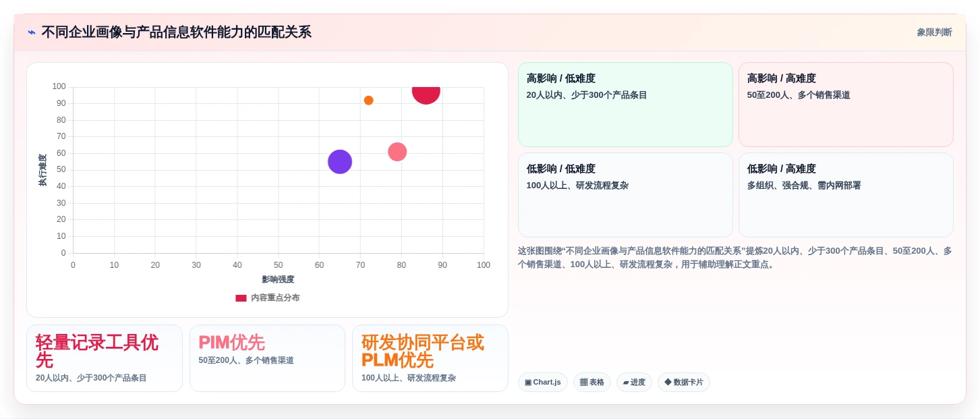
Task: Open the 低影响 / 低难度 quadrant card
Action: coord(625,195)
